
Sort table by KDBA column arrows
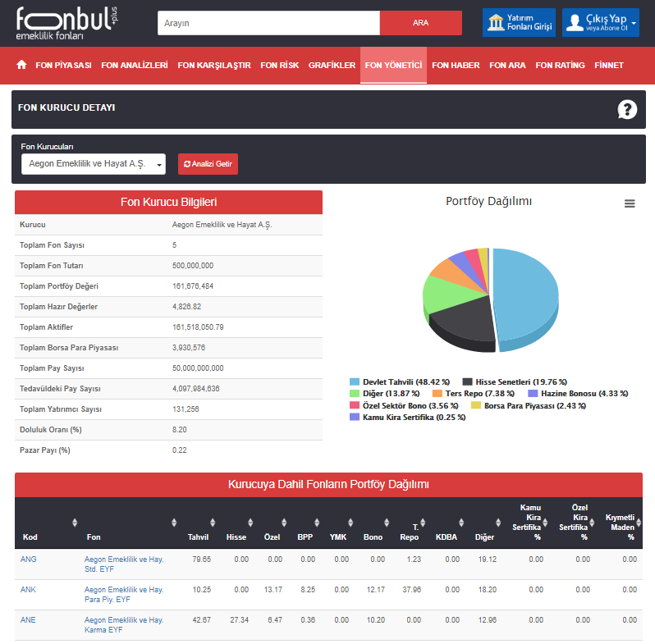coord(461,523)
